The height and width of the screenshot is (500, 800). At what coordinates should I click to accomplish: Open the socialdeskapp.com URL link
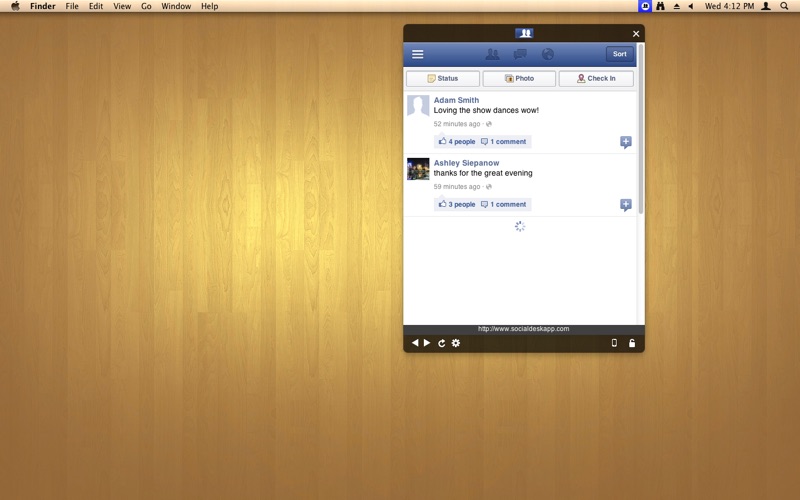523,329
